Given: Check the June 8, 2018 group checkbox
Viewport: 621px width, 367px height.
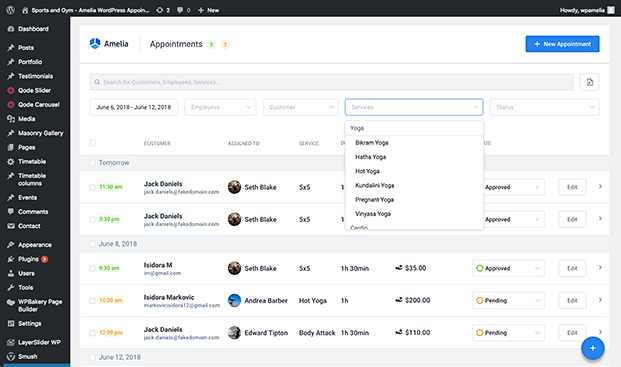Looking at the screenshot, I should [92, 244].
